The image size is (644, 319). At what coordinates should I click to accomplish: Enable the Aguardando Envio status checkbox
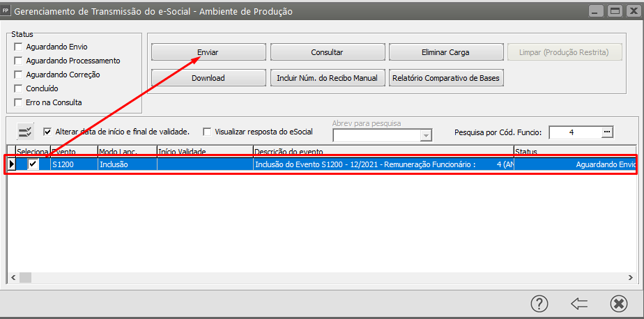18,47
